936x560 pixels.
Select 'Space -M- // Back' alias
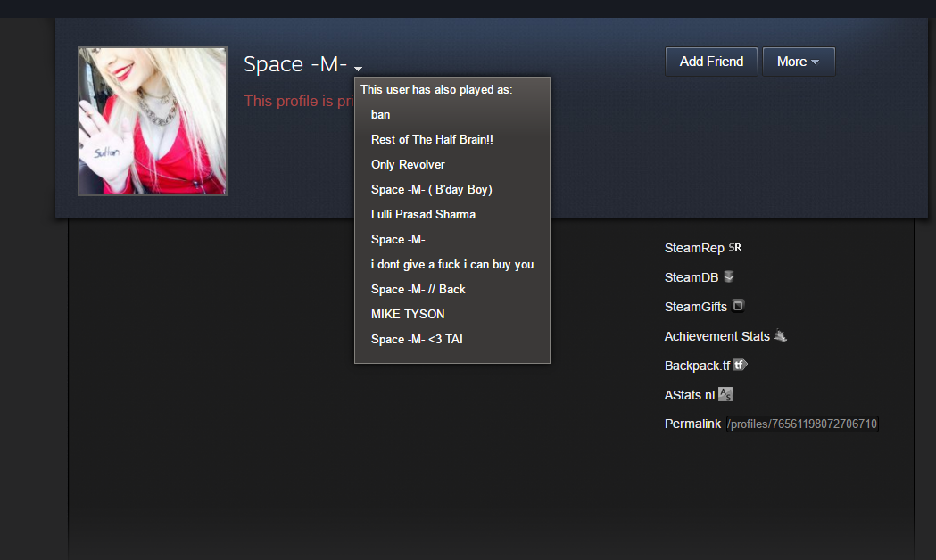coord(418,289)
